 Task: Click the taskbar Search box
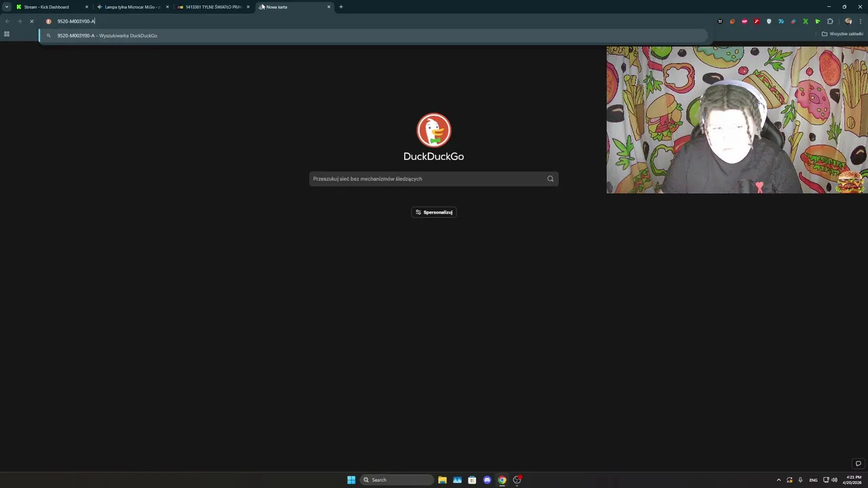click(397, 480)
